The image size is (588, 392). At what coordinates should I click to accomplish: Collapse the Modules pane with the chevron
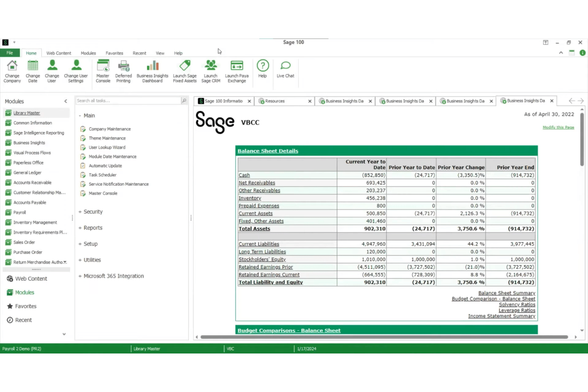click(66, 101)
